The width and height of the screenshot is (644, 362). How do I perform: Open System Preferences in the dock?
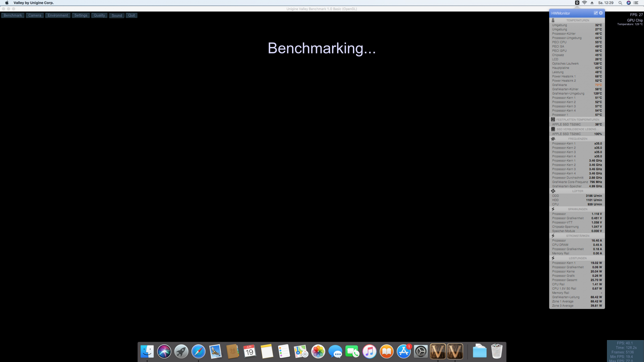421,351
